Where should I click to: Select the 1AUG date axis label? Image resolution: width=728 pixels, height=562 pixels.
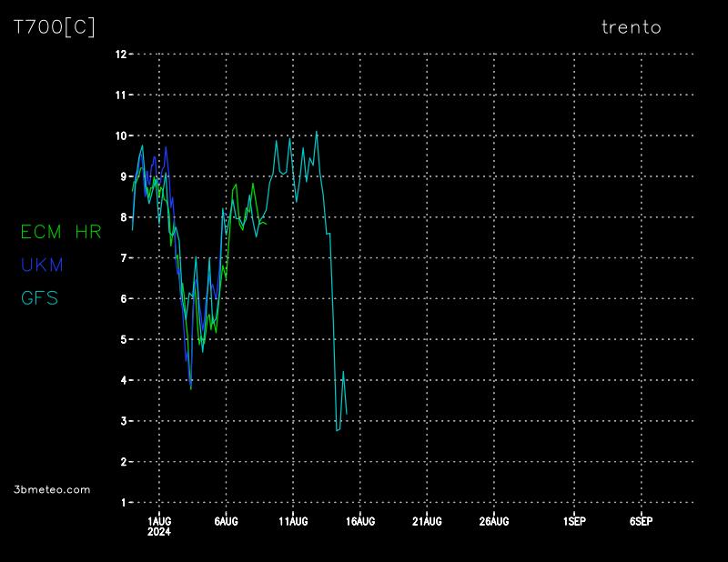click(x=159, y=521)
